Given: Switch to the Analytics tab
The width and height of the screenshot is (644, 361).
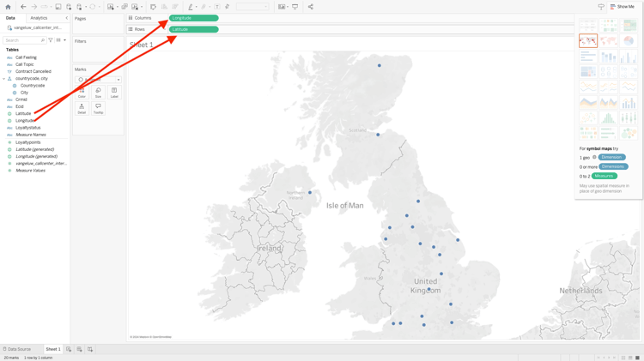Looking at the screenshot, I should click(x=39, y=18).
